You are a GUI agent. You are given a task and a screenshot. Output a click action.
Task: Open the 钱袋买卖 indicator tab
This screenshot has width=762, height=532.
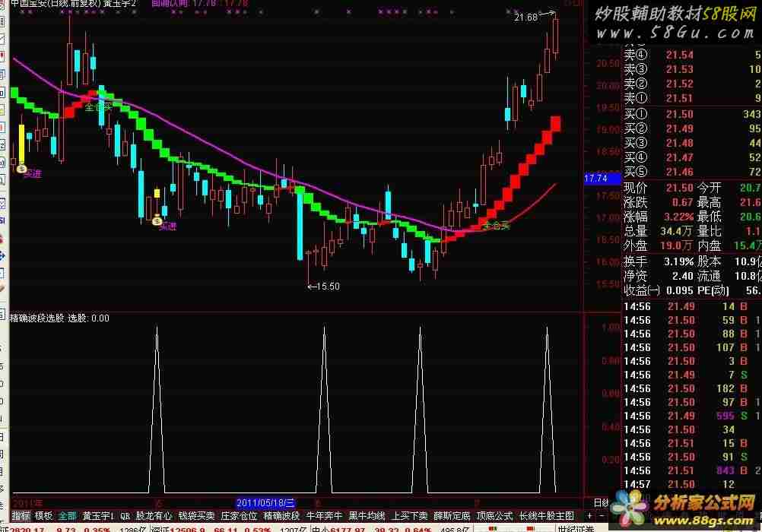click(x=196, y=515)
